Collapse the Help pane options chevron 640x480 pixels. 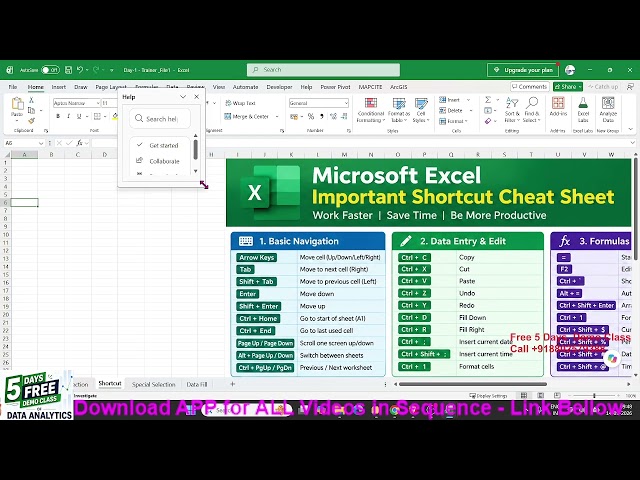point(183,97)
